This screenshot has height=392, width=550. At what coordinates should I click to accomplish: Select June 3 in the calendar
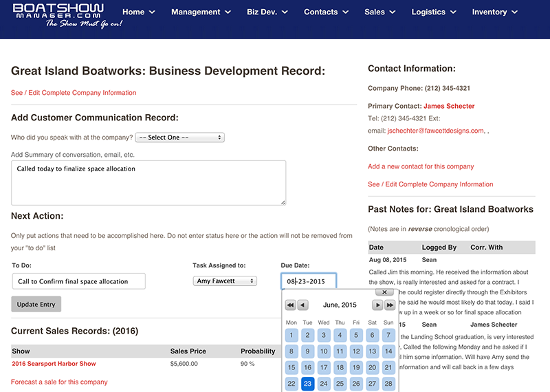(x=324, y=335)
